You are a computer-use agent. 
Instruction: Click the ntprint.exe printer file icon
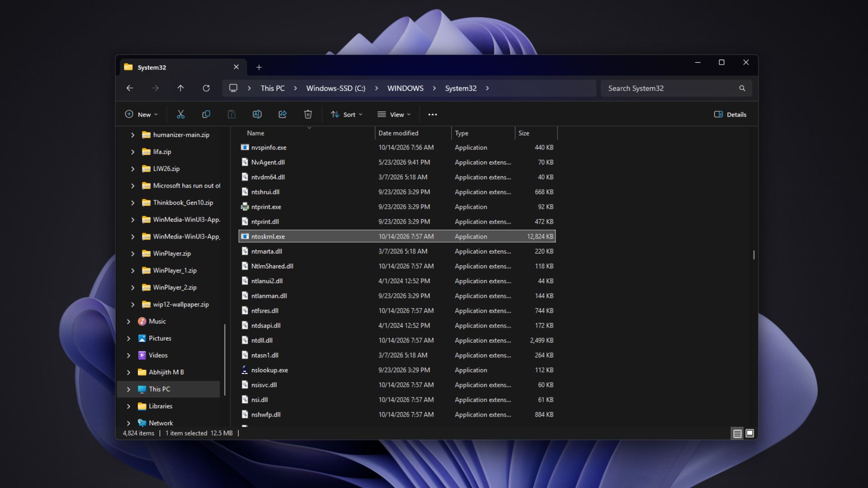click(x=245, y=207)
